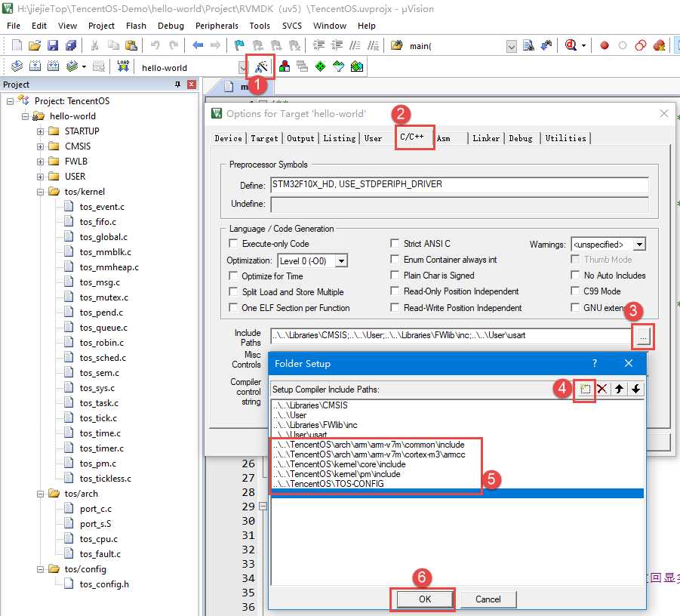Insert a breakpoint with the red dot
Image resolution: width=680 pixels, height=616 pixels.
click(x=604, y=45)
